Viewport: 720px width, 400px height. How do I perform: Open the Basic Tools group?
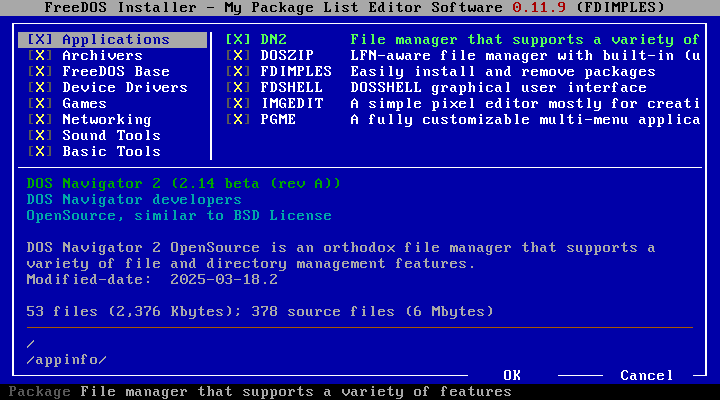point(111,152)
